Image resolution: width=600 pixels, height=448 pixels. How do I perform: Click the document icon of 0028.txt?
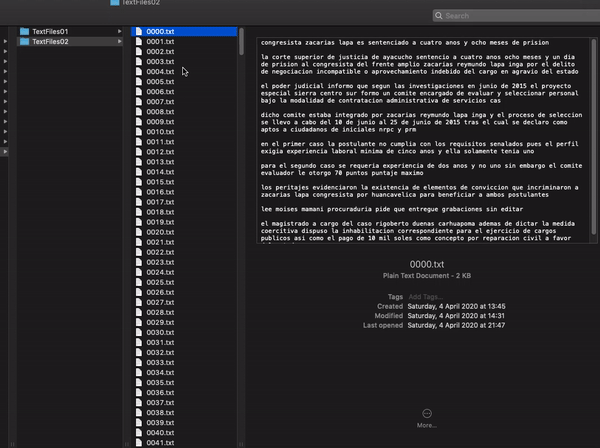(139, 312)
